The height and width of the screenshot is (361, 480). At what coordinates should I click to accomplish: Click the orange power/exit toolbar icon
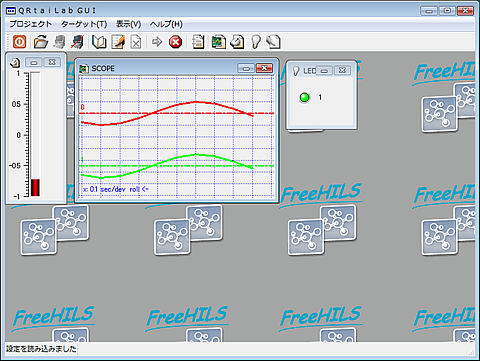coord(19,42)
